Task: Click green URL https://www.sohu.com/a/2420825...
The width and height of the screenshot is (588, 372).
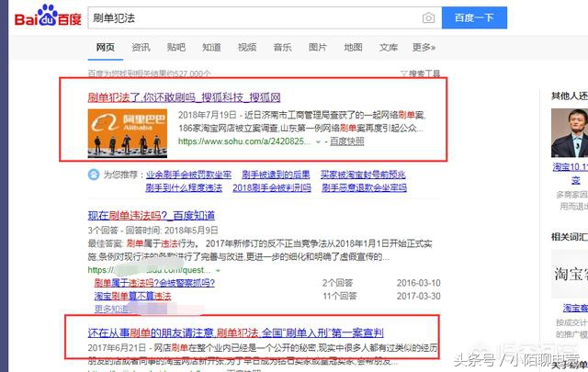Action: tap(244, 141)
